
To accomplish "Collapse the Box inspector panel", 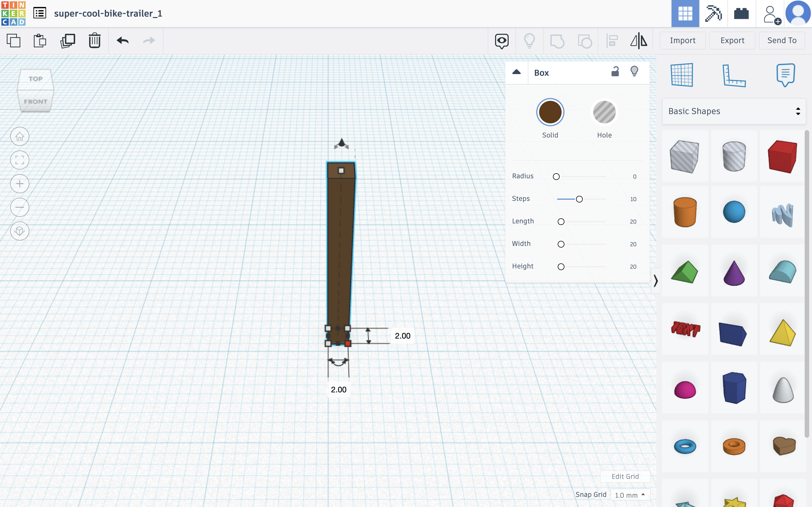I will click(517, 72).
